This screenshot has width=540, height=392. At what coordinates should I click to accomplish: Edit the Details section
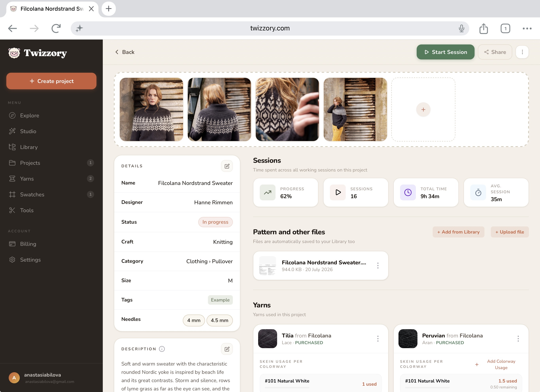[x=227, y=166]
